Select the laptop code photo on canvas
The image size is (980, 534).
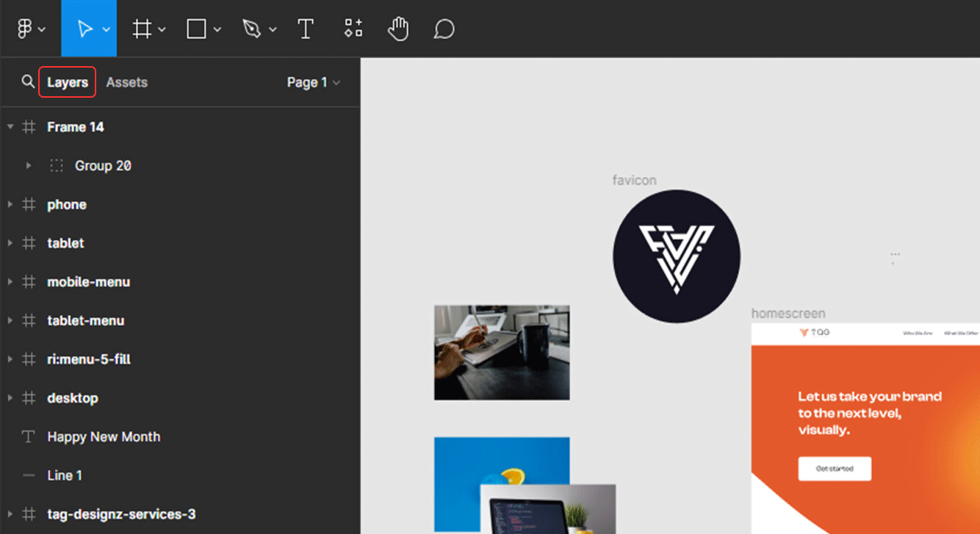click(548, 509)
